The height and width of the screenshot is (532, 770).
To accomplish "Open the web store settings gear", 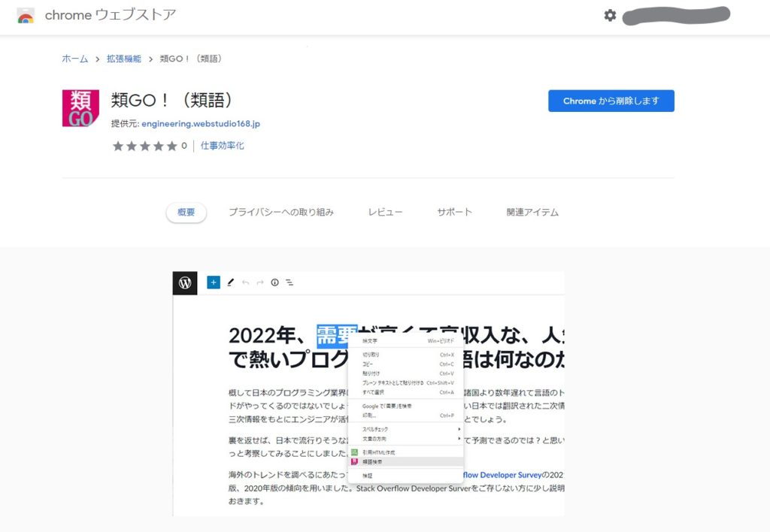I will [610, 15].
